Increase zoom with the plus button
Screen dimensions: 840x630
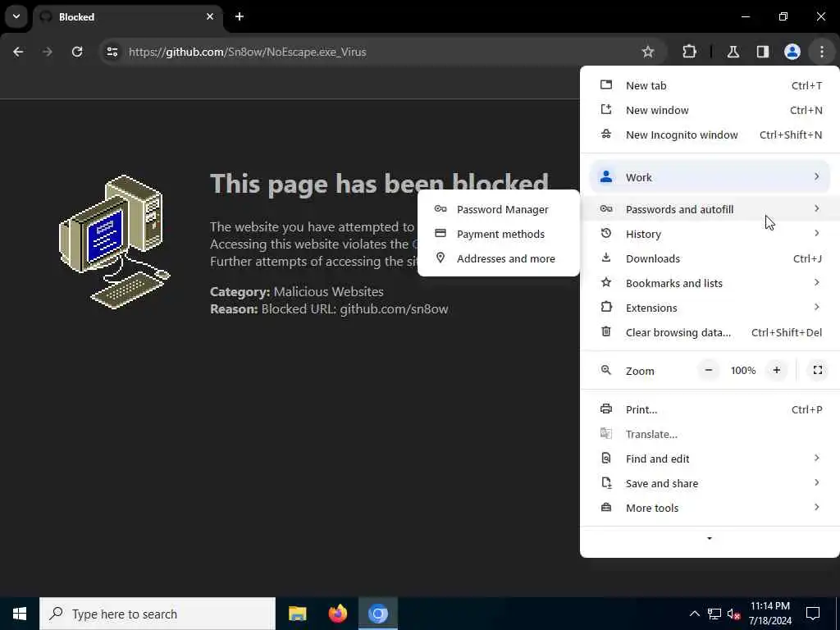(x=776, y=370)
